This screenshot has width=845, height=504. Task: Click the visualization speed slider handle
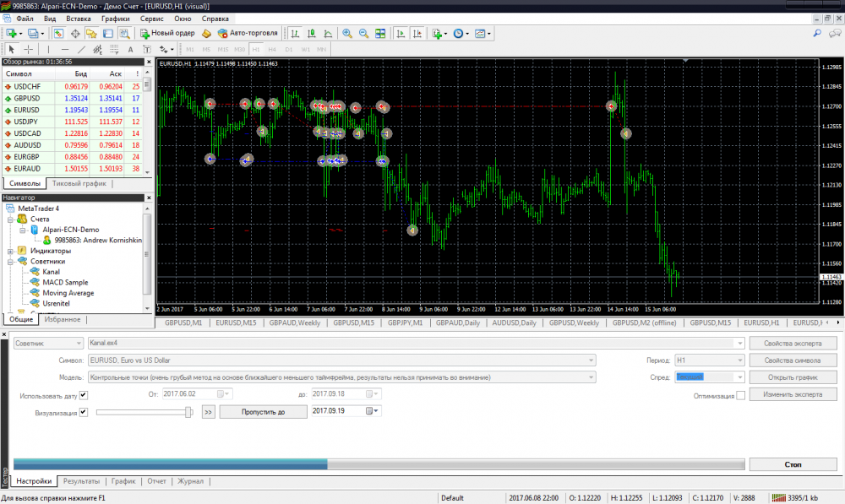tap(188, 413)
